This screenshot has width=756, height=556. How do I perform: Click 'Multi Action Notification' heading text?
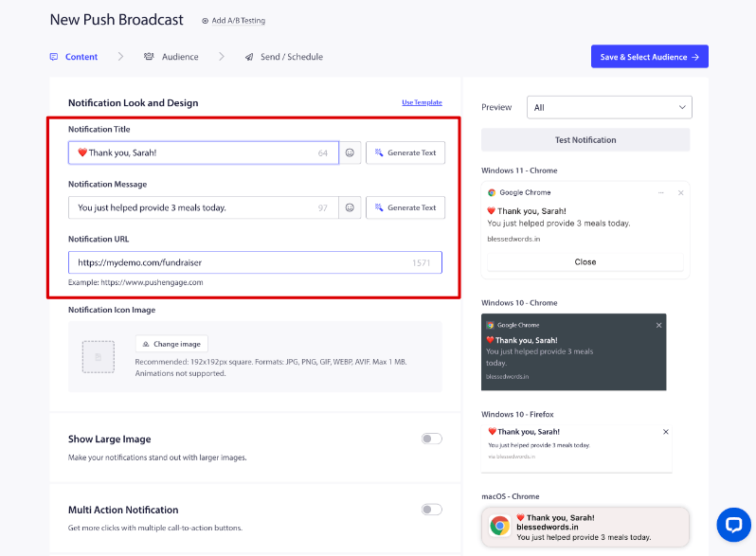123,510
